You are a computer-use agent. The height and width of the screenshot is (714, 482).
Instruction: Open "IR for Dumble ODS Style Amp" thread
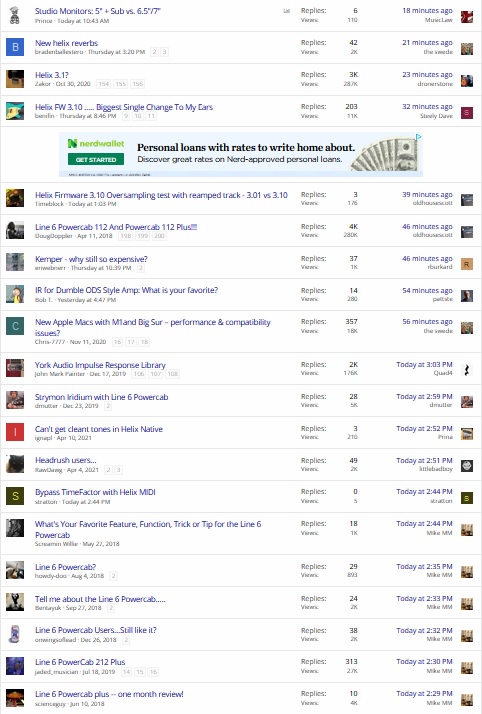[x=127, y=290]
